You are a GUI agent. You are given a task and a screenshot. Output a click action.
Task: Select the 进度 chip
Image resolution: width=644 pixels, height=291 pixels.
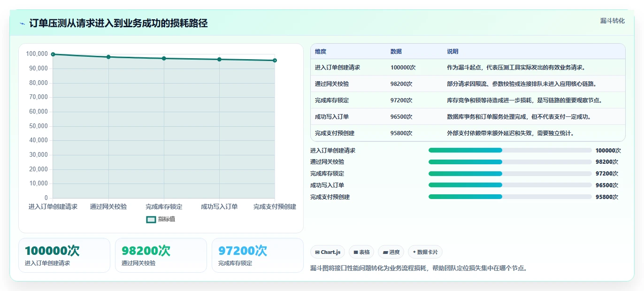pyautogui.click(x=391, y=252)
